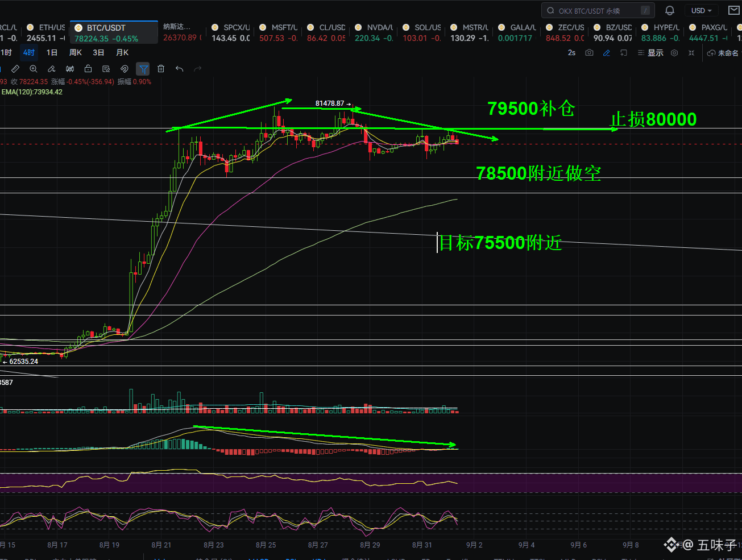
Task: Toggle the blue filter funnel button
Action: [143, 69]
